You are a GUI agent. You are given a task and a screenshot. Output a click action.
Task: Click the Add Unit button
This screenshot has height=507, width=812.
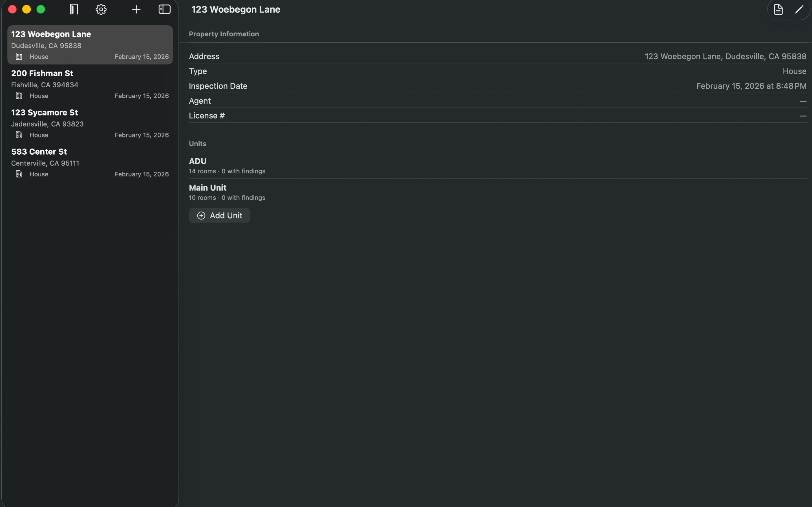(x=219, y=215)
